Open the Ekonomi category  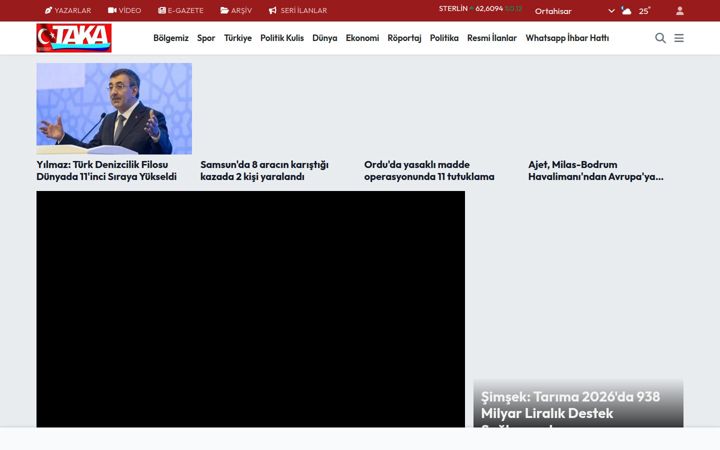tap(362, 38)
